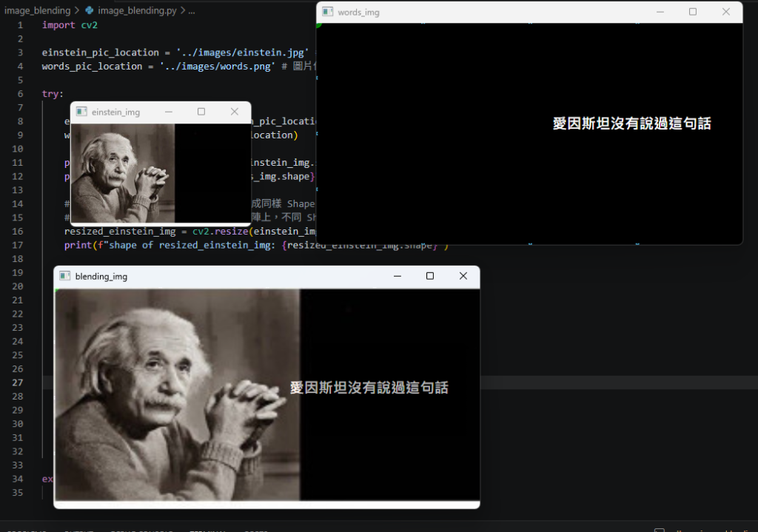Click Chinese caption in words_img window

pyautogui.click(x=632, y=124)
